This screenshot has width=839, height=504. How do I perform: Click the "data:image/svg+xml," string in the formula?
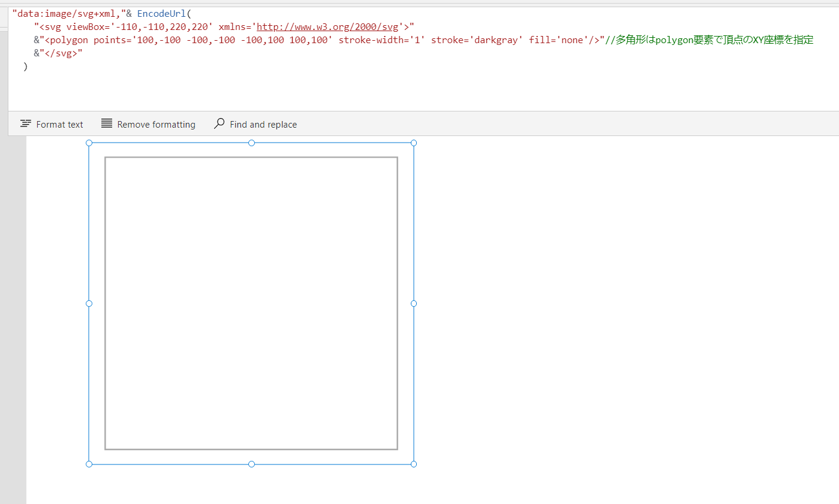pos(68,13)
